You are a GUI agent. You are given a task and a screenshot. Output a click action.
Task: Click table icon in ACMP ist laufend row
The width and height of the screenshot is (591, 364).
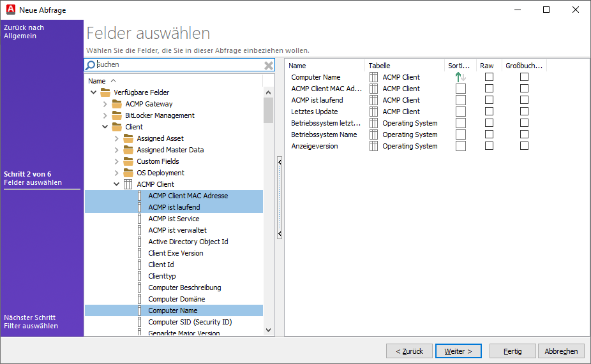click(373, 100)
